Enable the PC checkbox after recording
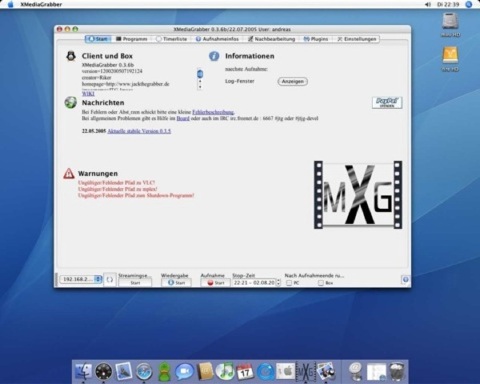This screenshot has height=384, width=480. click(289, 283)
